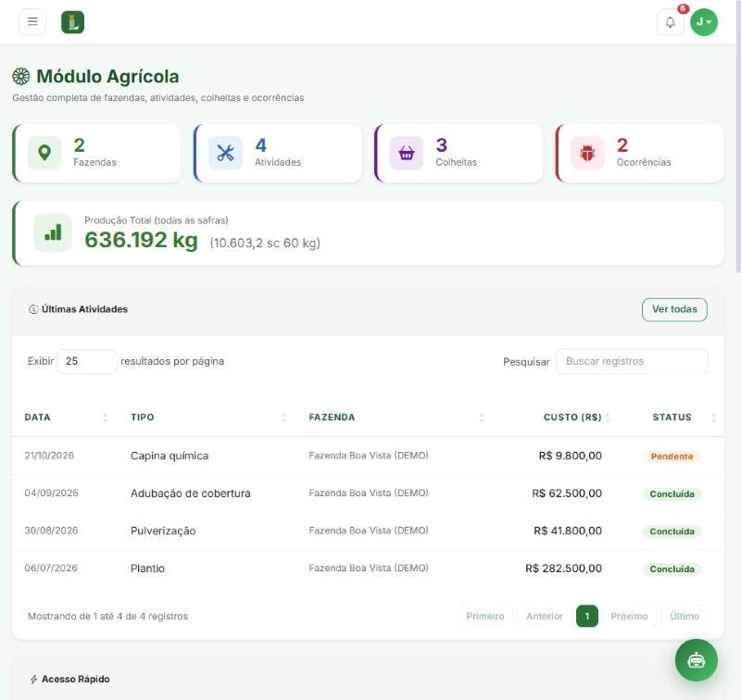Click the Produção Total bar chart icon
The image size is (741, 700).
(53, 232)
